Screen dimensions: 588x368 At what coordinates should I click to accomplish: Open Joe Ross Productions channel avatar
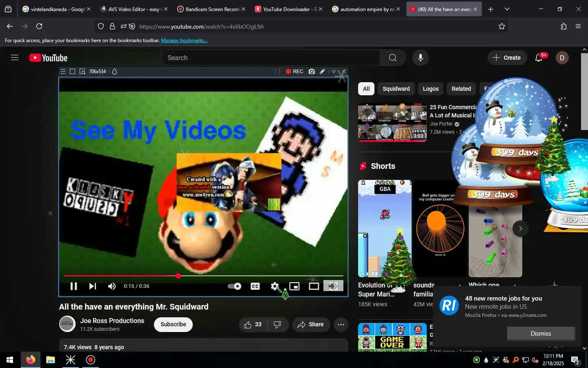[67, 324]
